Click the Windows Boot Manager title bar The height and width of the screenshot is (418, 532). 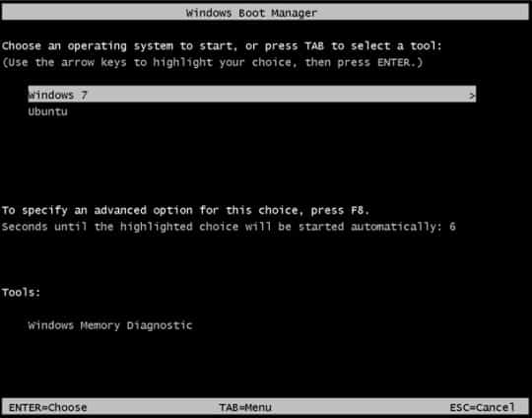click(266, 13)
